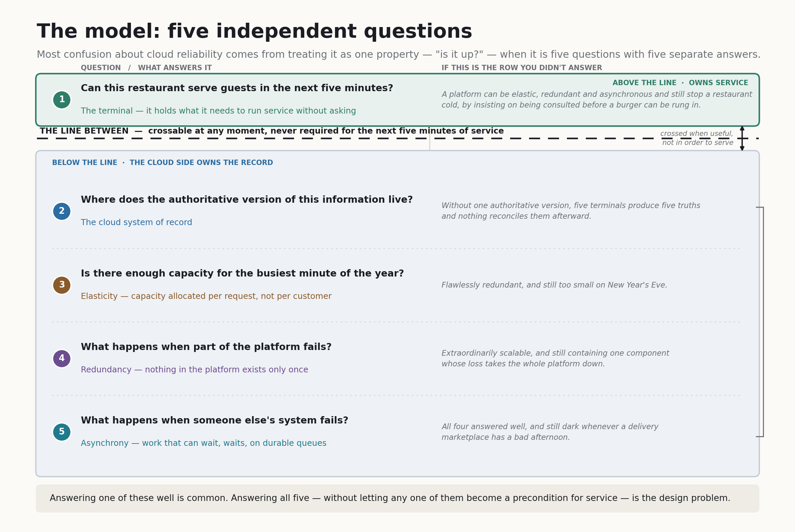
Task: Click the 'QUESTION / WHAT ANSWERS IT' column header
Action: pos(146,68)
